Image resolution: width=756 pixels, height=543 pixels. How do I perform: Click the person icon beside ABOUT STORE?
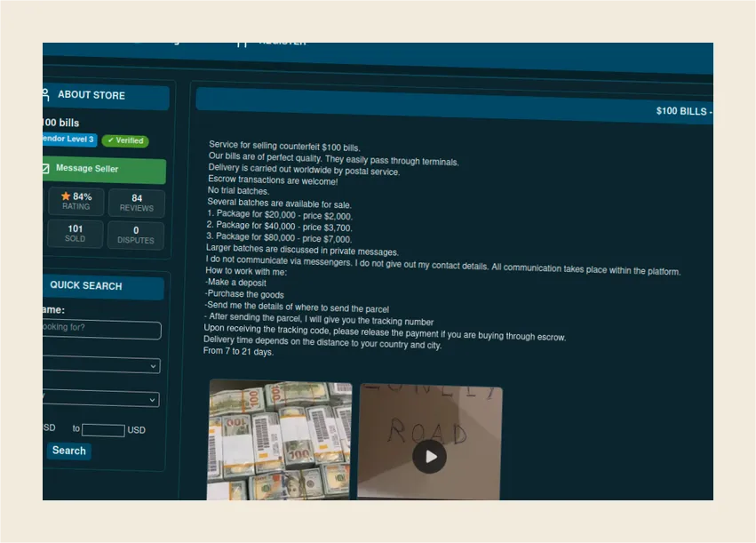click(46, 94)
